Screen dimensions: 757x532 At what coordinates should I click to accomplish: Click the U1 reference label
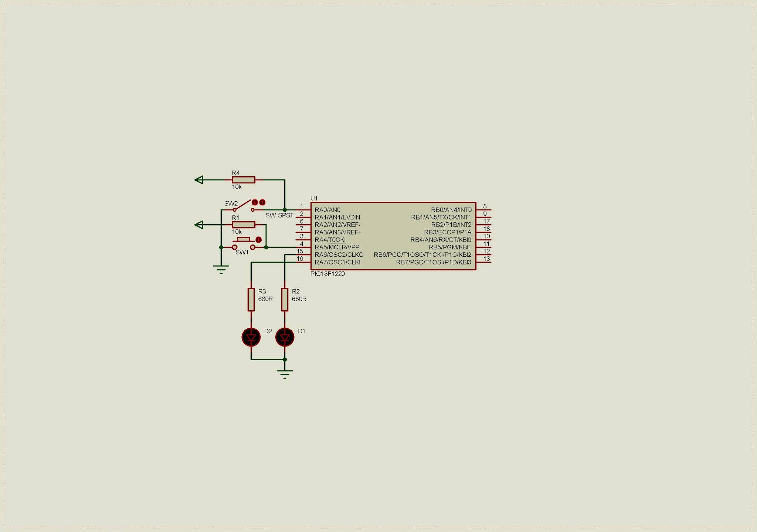(314, 198)
